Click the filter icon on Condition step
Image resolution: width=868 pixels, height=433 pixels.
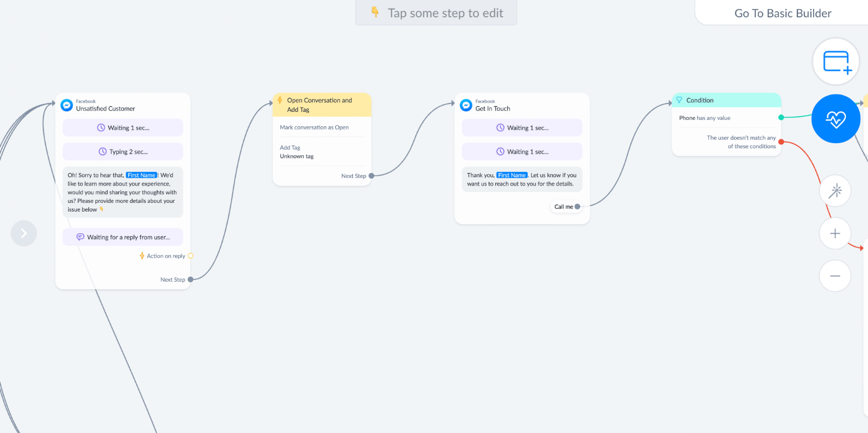tap(679, 100)
